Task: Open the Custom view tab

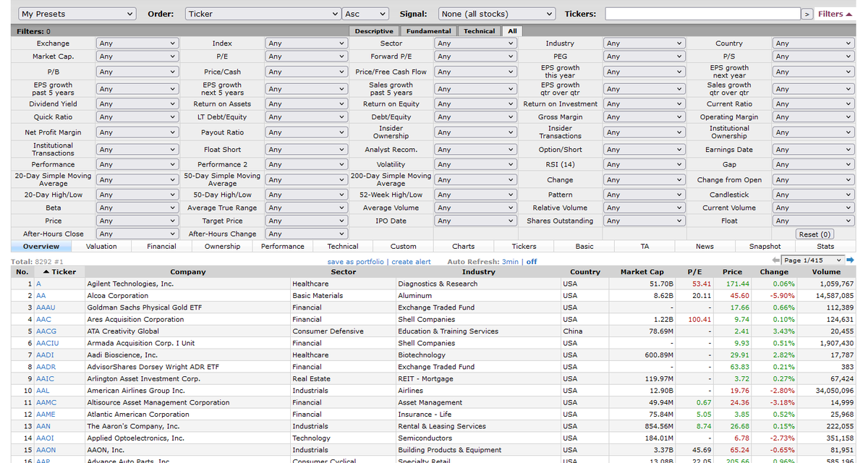Action: (403, 247)
